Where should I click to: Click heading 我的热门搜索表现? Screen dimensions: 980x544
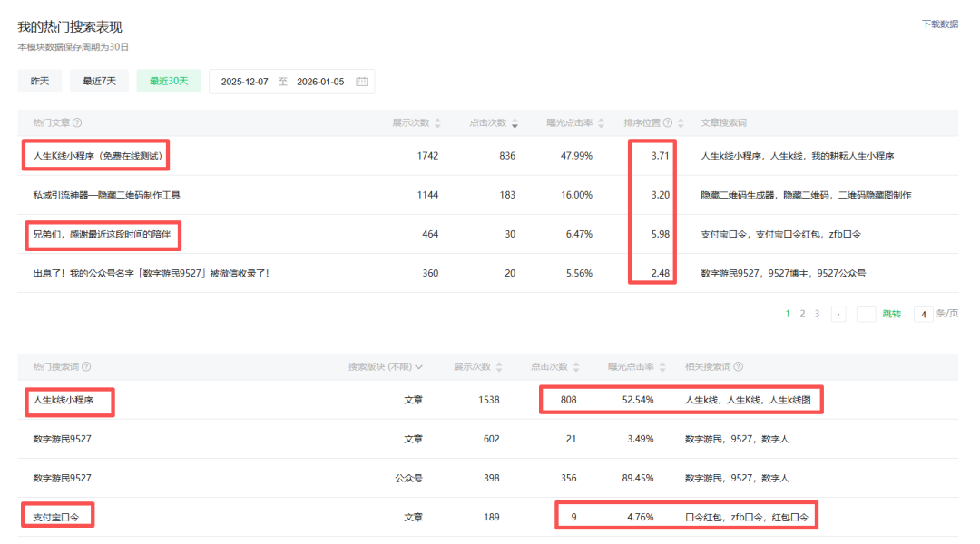[x=70, y=27]
